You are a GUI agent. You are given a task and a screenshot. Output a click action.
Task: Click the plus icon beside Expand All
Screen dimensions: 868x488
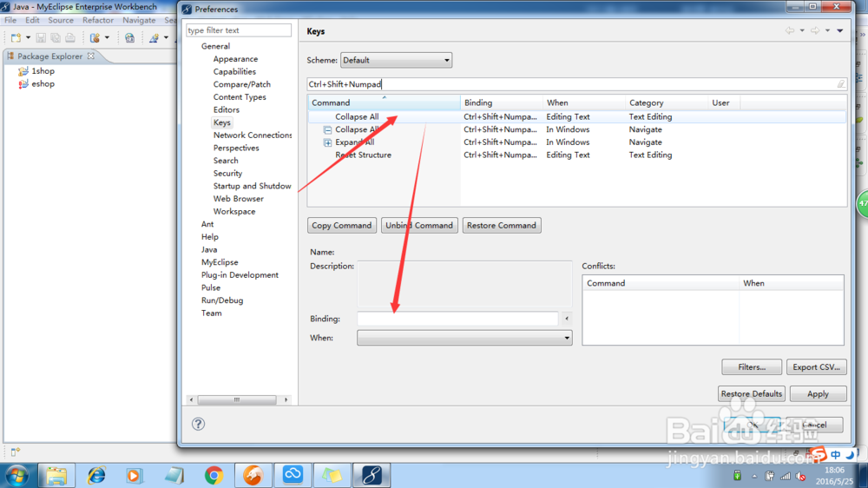pyautogui.click(x=328, y=142)
